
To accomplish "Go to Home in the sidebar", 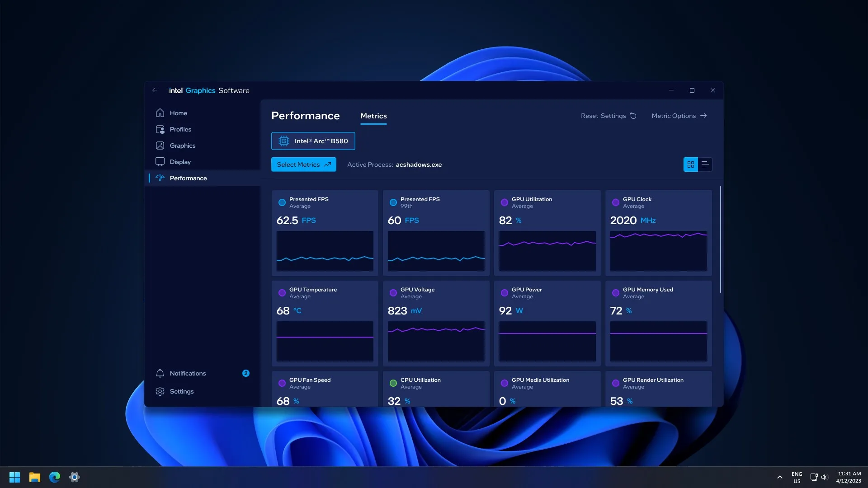I will (202, 113).
